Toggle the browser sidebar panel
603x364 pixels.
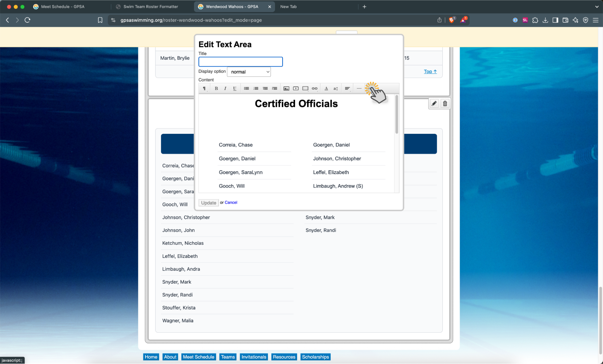(555, 20)
